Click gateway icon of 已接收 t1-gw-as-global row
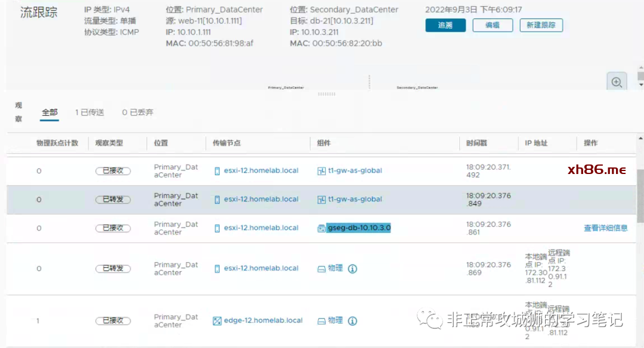The width and height of the screenshot is (644, 348). 321,171
